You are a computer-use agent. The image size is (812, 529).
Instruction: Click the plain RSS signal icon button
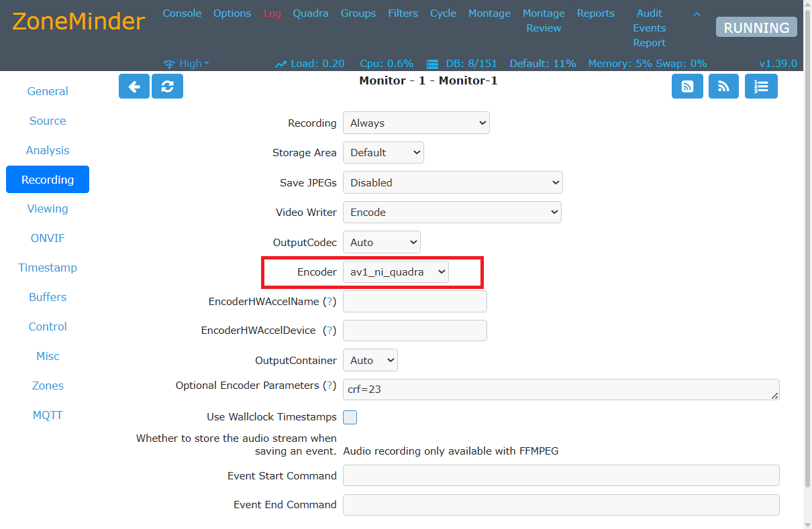click(x=723, y=86)
